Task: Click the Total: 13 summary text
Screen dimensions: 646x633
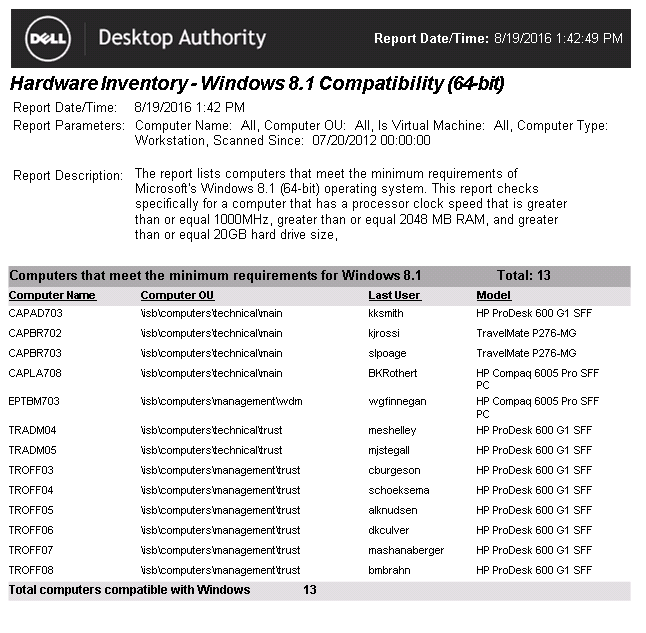Action: [523, 276]
